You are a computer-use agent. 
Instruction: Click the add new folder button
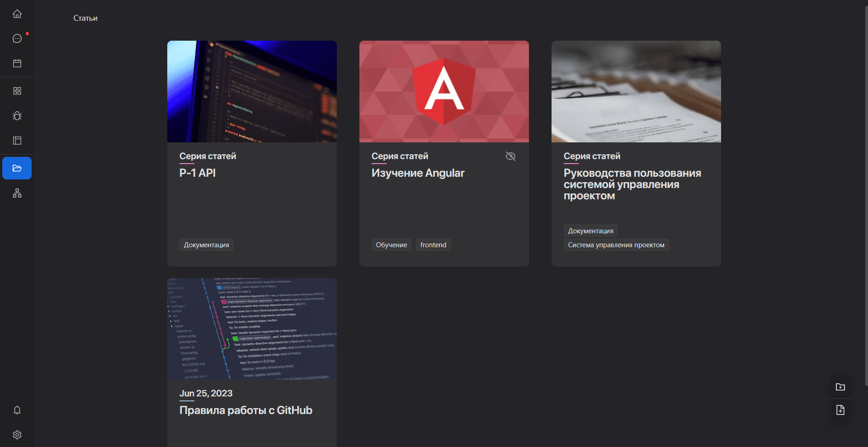(x=840, y=387)
